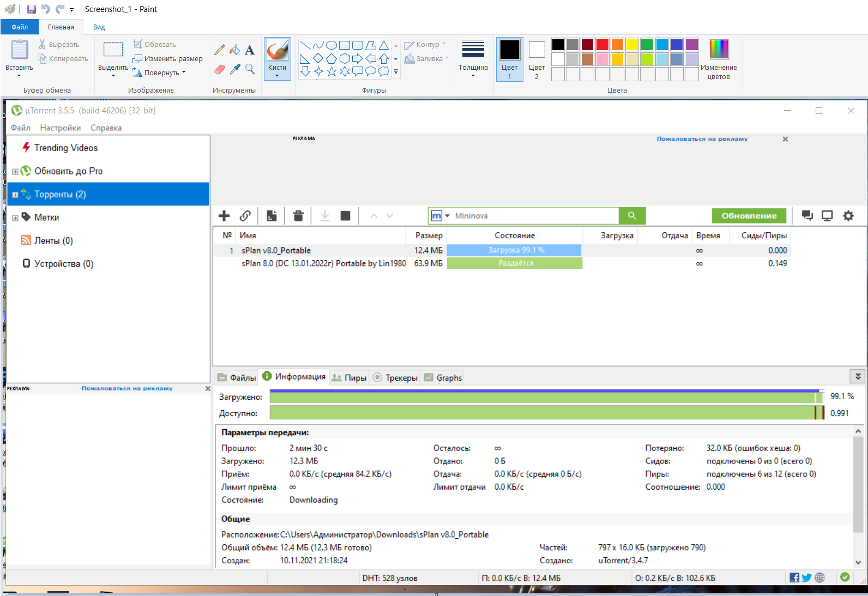Select the Text tool in Paint
868x596 pixels.
[250, 50]
